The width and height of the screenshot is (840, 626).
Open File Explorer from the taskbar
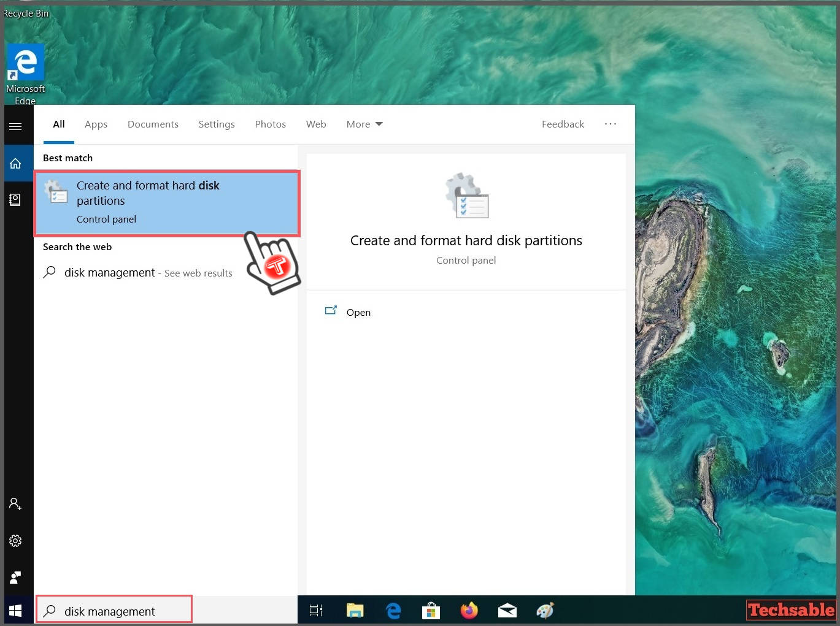[355, 610]
